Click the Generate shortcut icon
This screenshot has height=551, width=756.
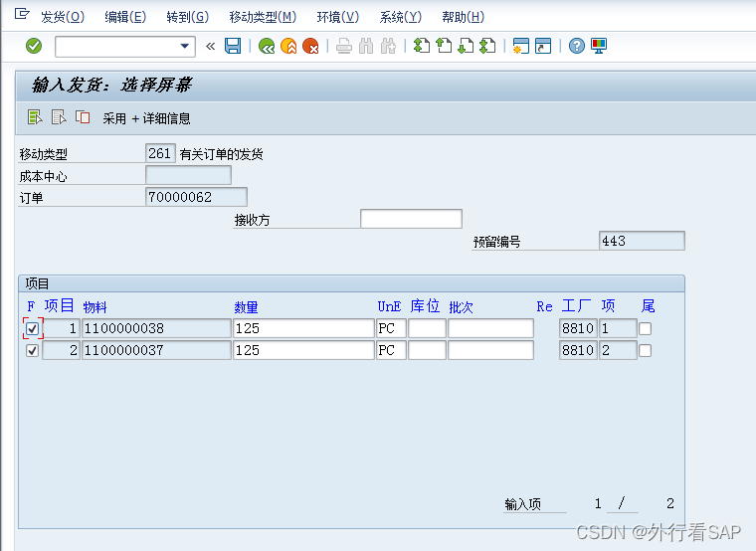543,47
